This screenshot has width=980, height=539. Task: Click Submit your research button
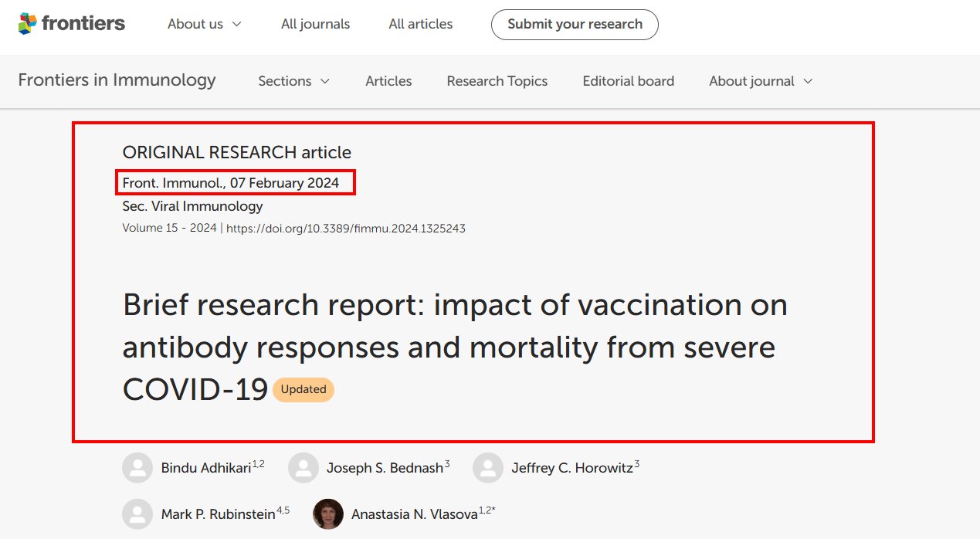575,24
